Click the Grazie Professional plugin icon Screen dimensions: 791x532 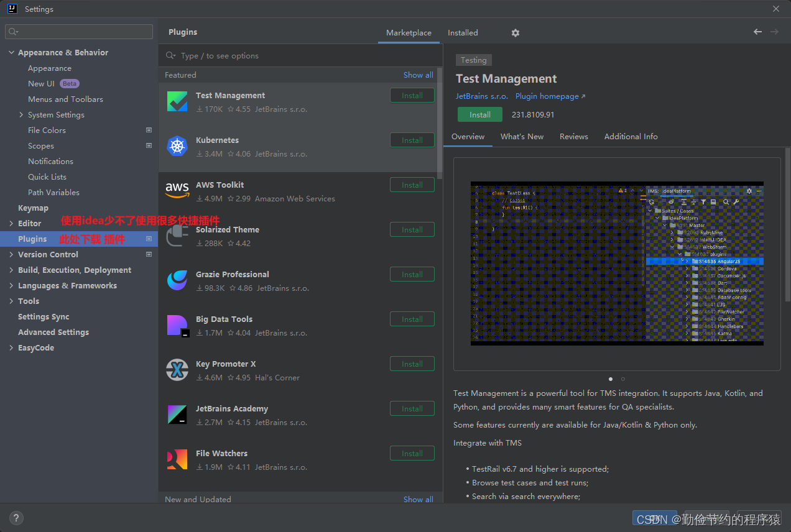(177, 280)
